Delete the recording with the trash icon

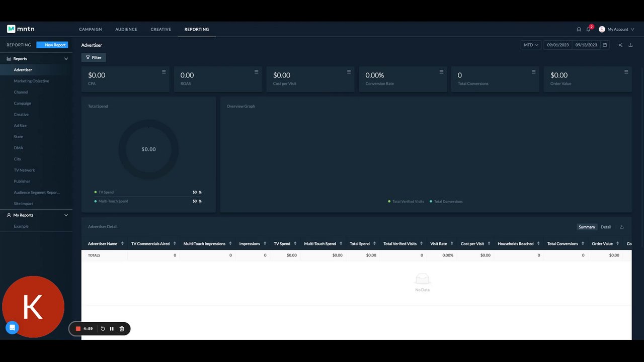click(121, 329)
